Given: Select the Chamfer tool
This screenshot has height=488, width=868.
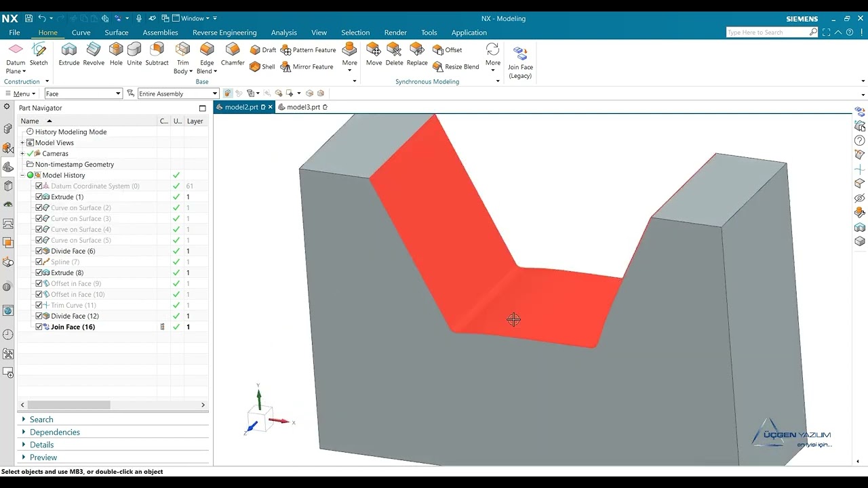Looking at the screenshot, I should [x=233, y=54].
